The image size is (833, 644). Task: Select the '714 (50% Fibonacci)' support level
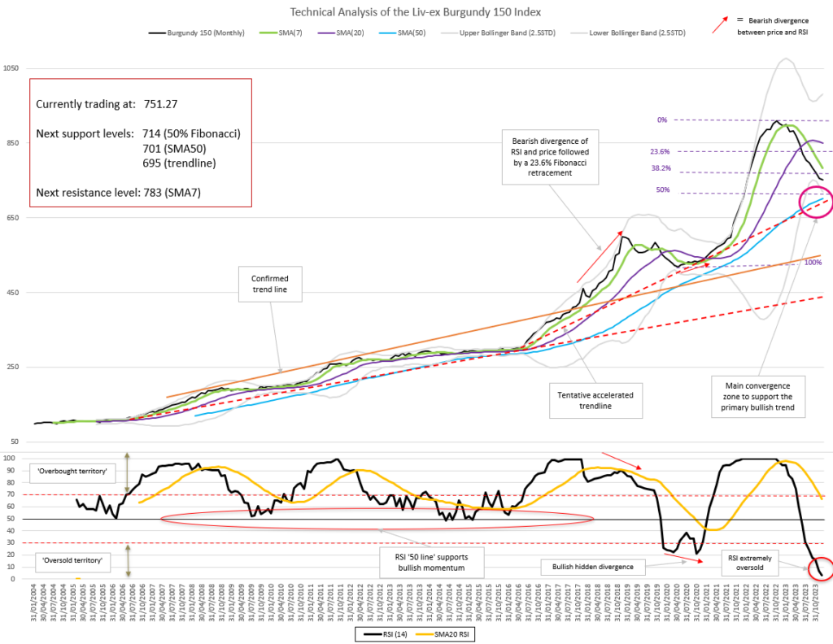point(191,134)
